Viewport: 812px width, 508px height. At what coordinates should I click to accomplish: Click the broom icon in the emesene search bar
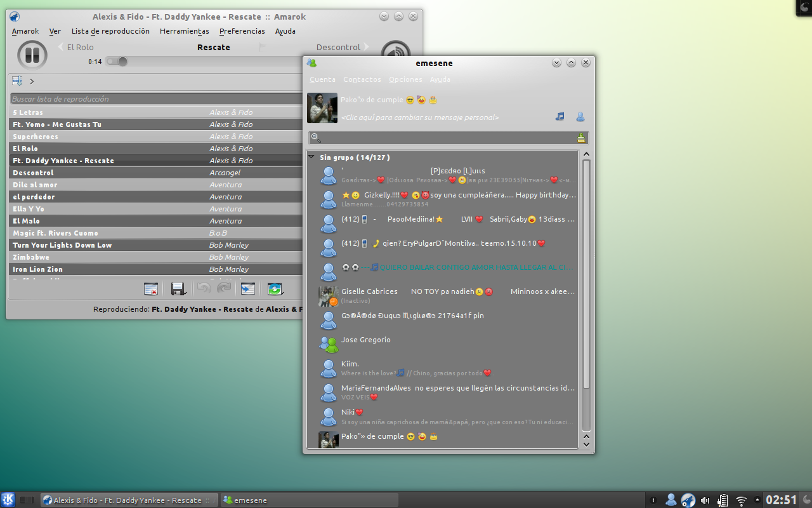click(581, 138)
